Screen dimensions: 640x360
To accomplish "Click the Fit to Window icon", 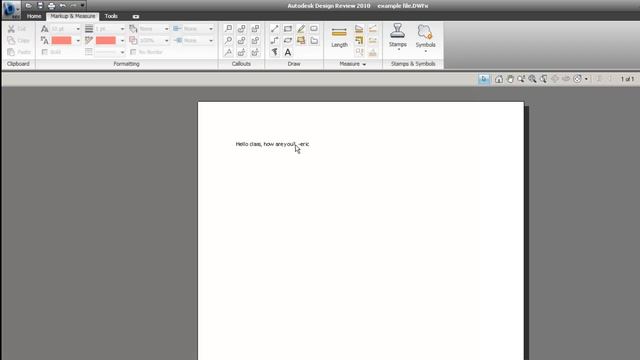I will pyautogui.click(x=544, y=79).
